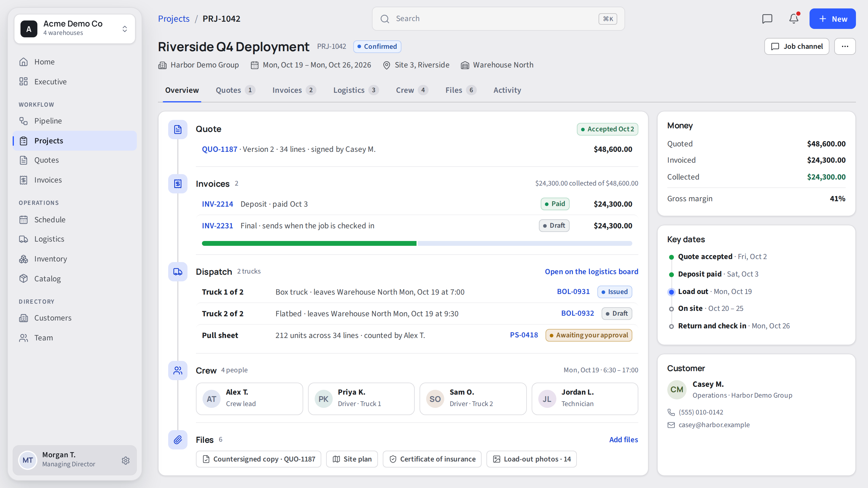Click the invoice collection progress bar

417,243
